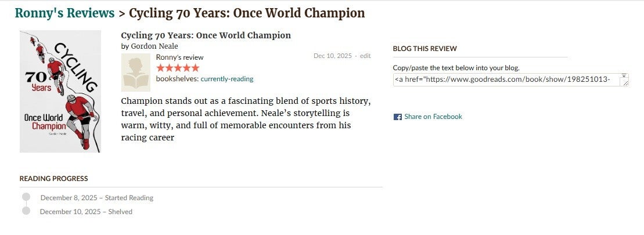
Task: Click the second star in the rating
Action: point(169,68)
